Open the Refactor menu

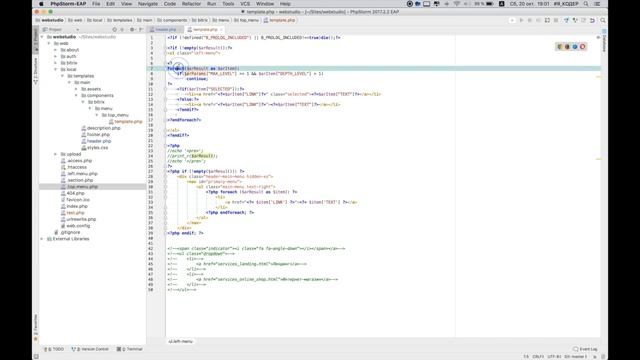coord(191,4)
